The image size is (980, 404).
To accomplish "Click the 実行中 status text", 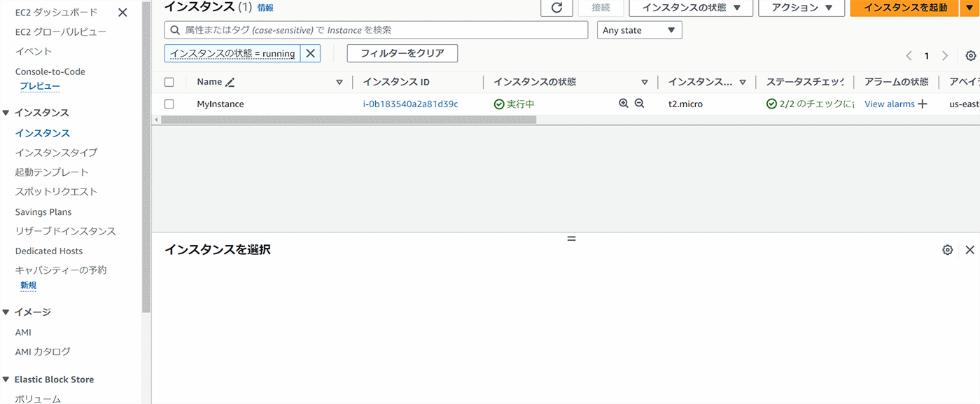I will [x=520, y=104].
